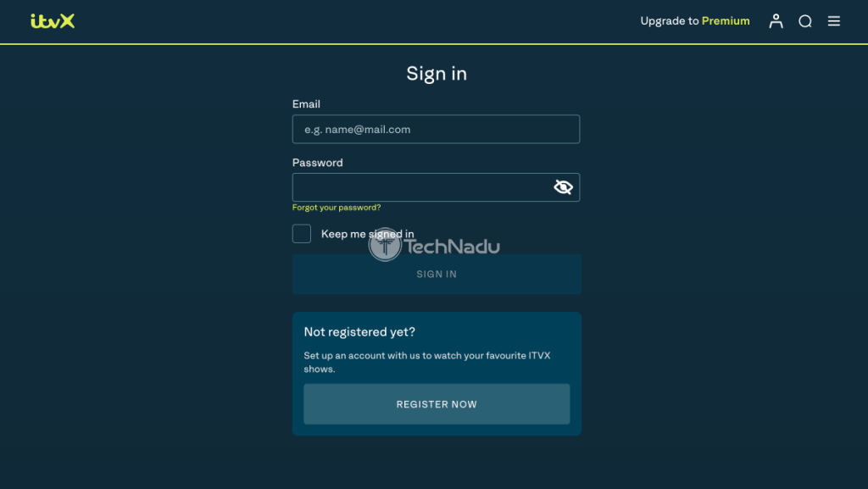Click the REGISTER NOW button
Viewport: 868px width, 489px height.
437,404
